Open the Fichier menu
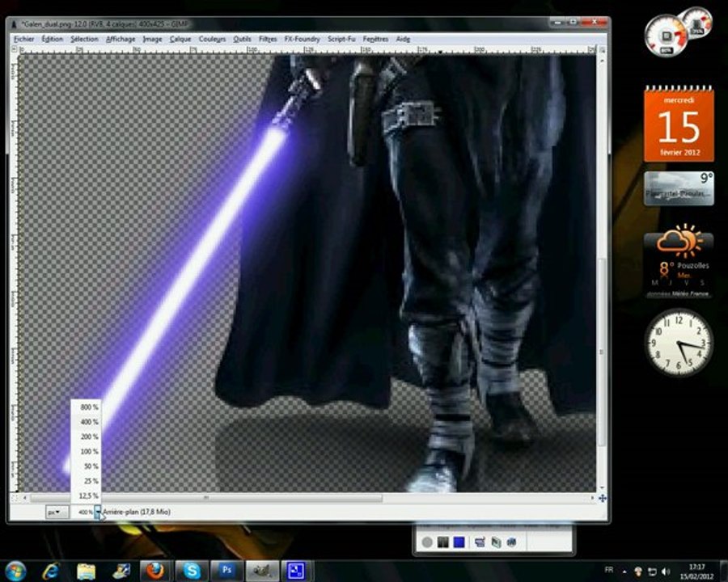This screenshot has width=728, height=582. pos(23,39)
